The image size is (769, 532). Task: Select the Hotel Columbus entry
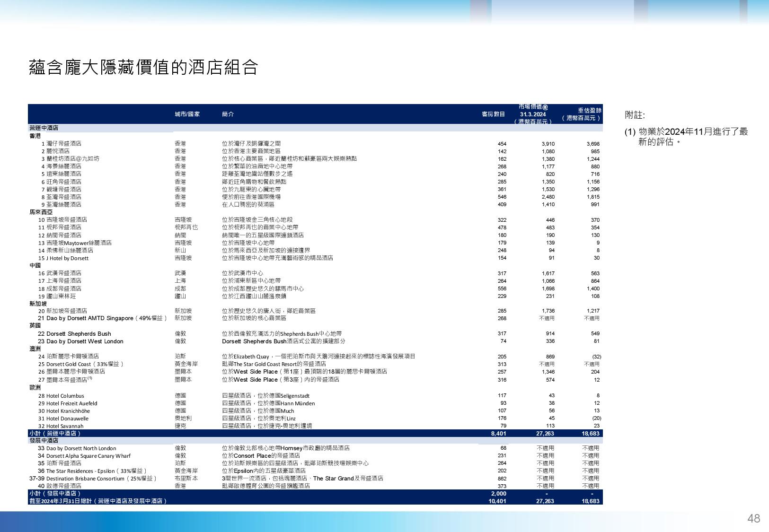coord(65,396)
